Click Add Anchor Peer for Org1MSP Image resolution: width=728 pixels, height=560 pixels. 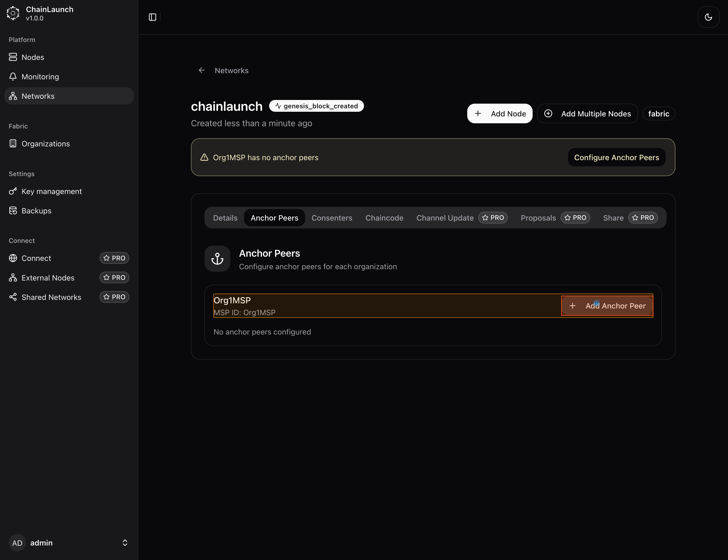(607, 306)
